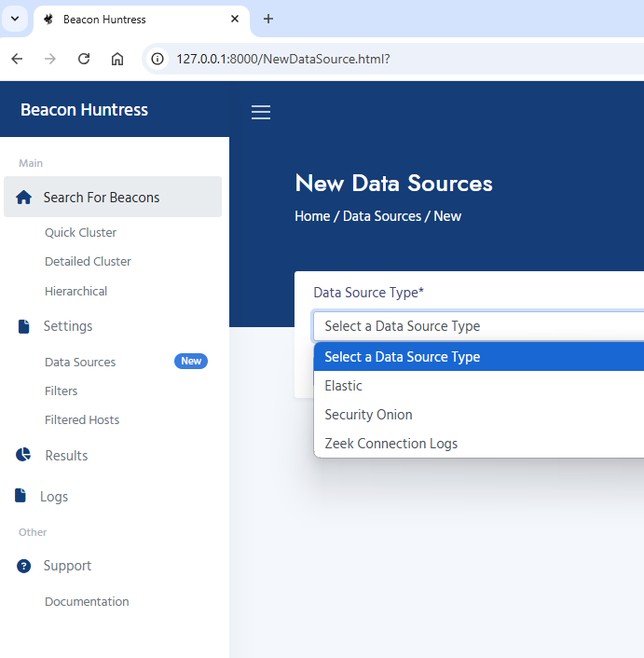Image resolution: width=644 pixels, height=658 pixels.
Task: Expand the Settings menu
Action: [x=68, y=326]
